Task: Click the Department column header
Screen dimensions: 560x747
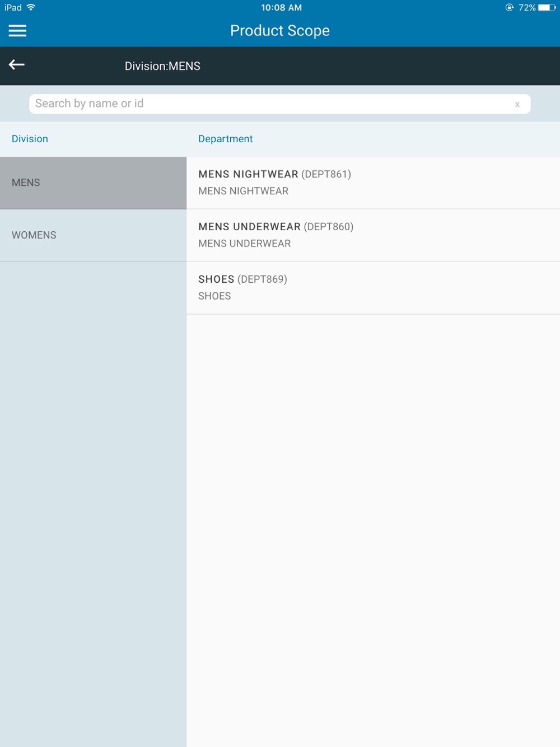Action: click(x=225, y=139)
